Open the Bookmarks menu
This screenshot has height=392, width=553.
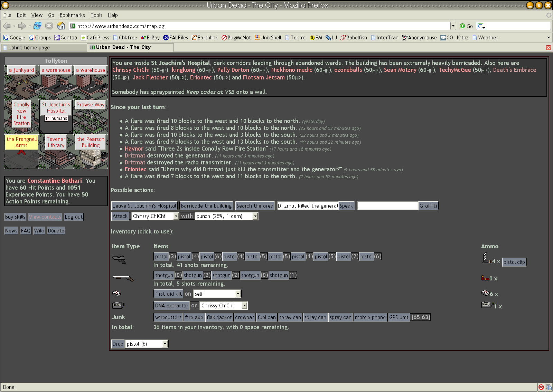pyautogui.click(x=72, y=15)
